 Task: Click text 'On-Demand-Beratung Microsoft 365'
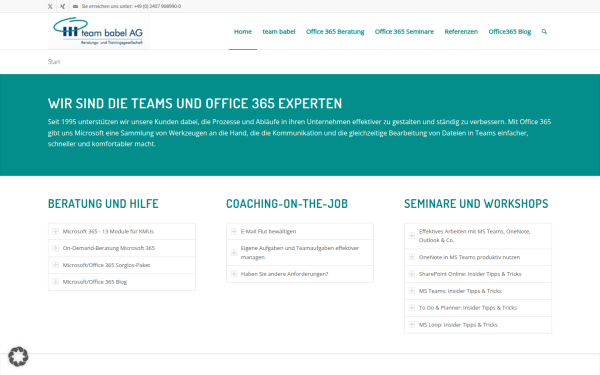(109, 248)
